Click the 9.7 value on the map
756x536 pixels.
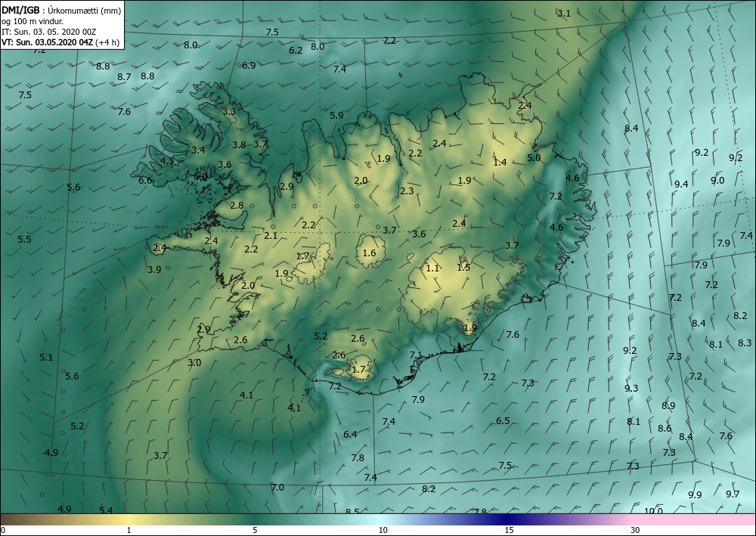pos(733,494)
